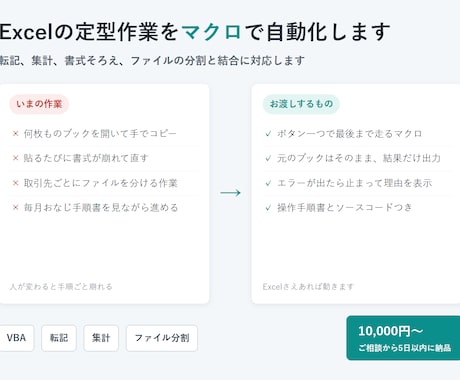Click the ご相談から5日以内に納品 text
Screen dimensions: 460x380
405,348
